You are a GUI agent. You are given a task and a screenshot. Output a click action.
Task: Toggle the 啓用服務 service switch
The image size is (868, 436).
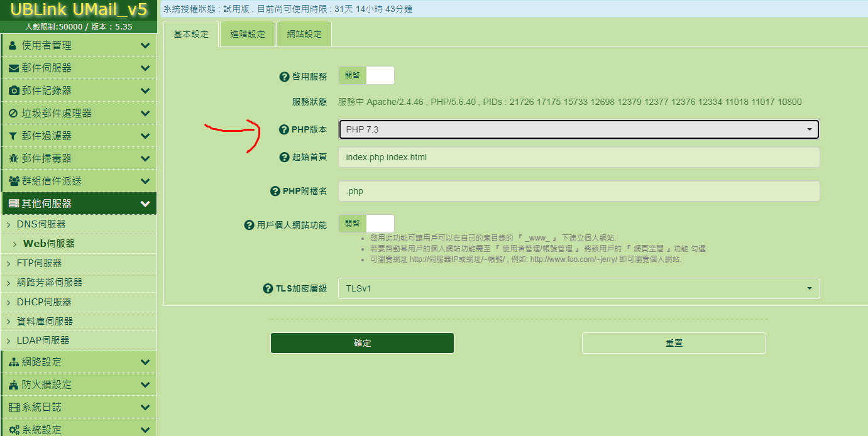[x=366, y=75]
